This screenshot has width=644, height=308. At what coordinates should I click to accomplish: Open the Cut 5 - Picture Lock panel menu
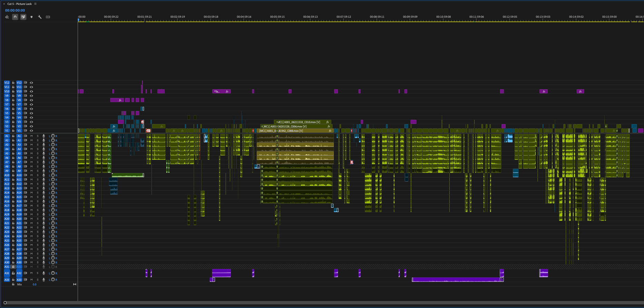(x=35, y=4)
